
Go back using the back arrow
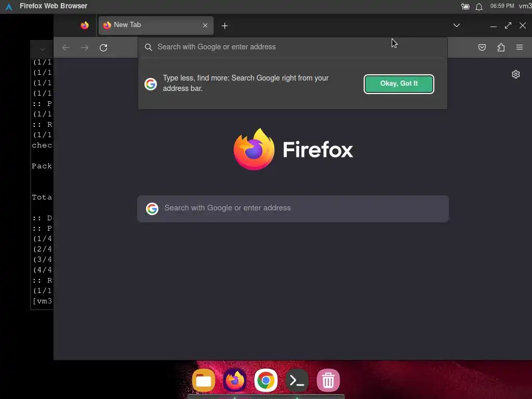point(66,47)
